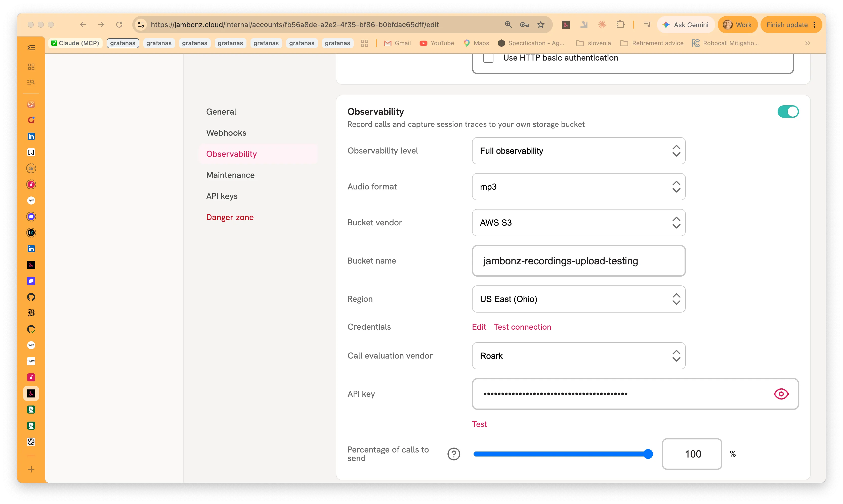The height and width of the screenshot is (504, 843).
Task: Open the Maps bookmark
Action: (476, 43)
